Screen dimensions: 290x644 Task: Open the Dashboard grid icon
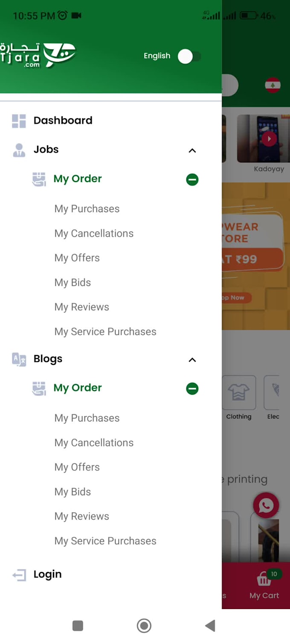click(19, 121)
